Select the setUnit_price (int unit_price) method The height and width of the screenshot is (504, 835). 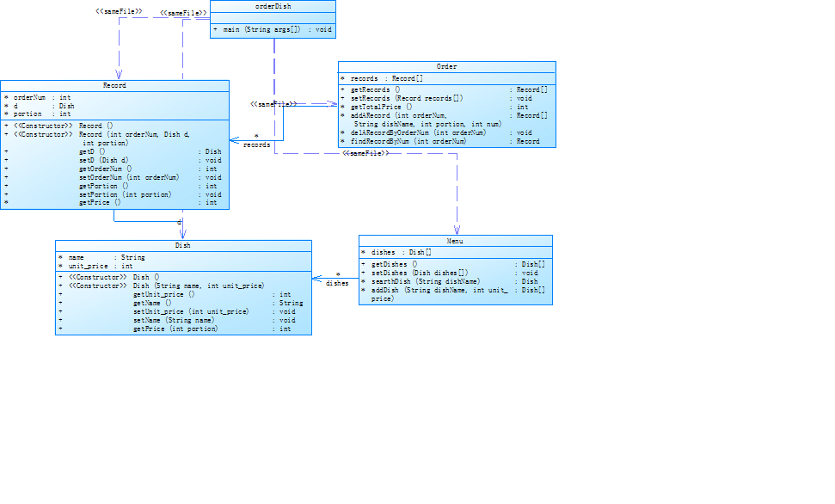coord(181,311)
